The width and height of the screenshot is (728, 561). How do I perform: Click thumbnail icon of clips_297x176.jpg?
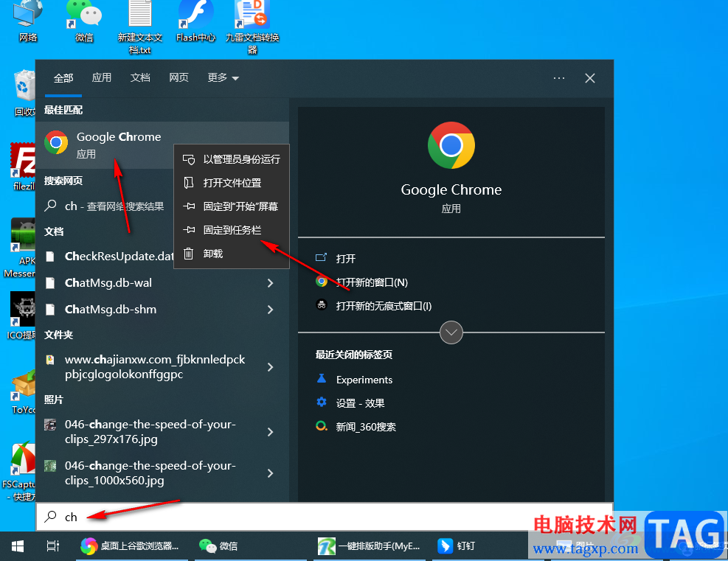(50, 425)
